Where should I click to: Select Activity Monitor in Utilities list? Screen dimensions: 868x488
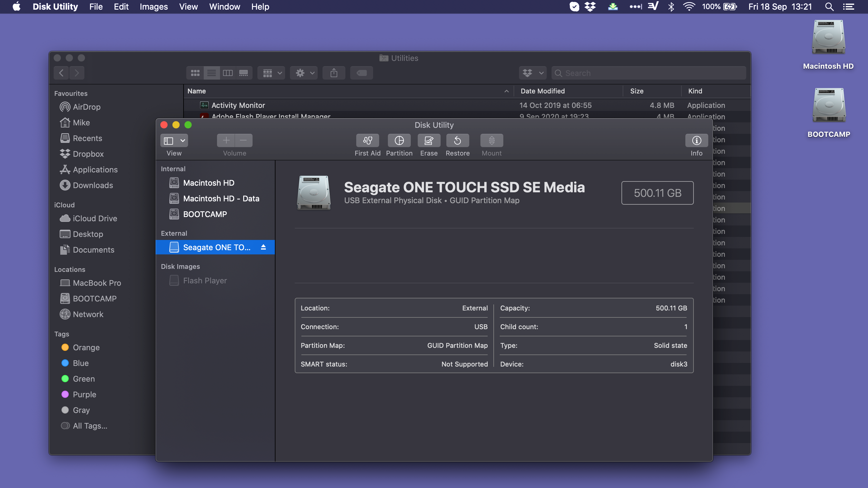tap(467, 105)
